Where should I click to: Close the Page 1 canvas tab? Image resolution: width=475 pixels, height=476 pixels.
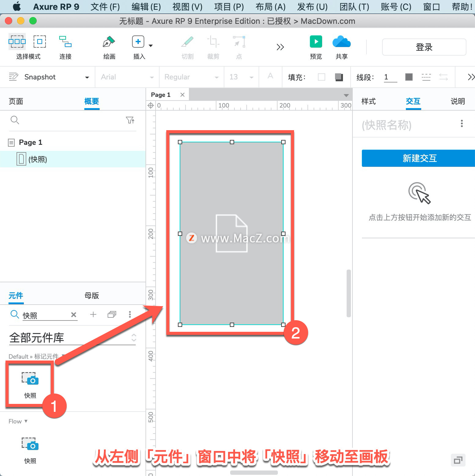click(x=182, y=95)
